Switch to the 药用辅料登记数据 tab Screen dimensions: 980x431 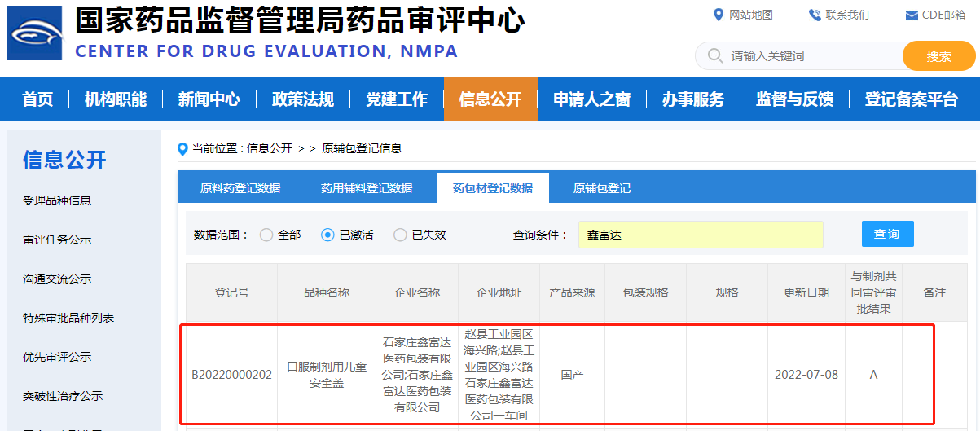[367, 188]
